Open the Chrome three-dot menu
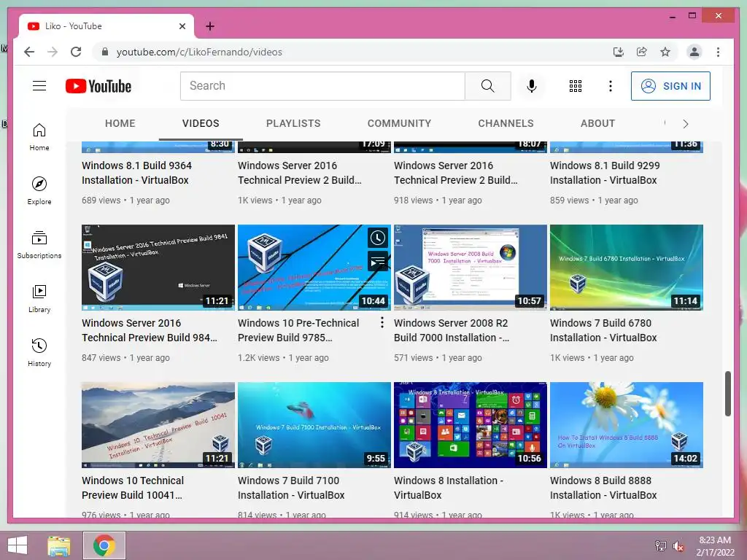Image resolution: width=747 pixels, height=560 pixels. (718, 52)
